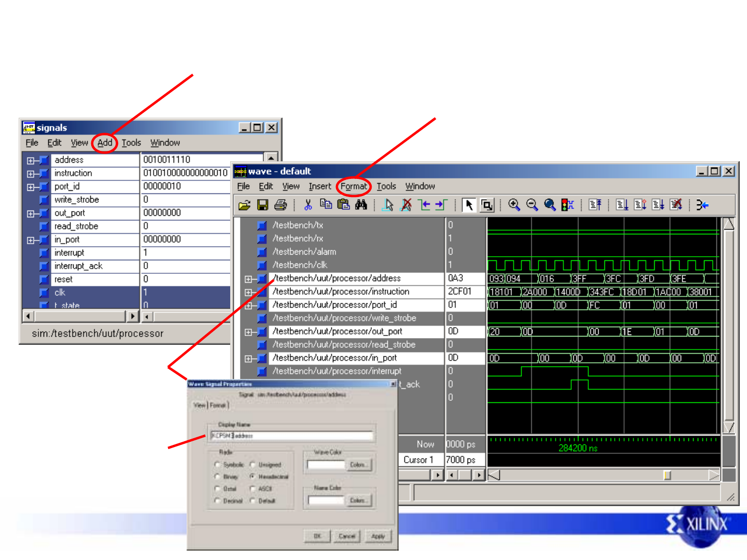Click the Wave Color swatch field
The image size is (747, 560).
(326, 465)
